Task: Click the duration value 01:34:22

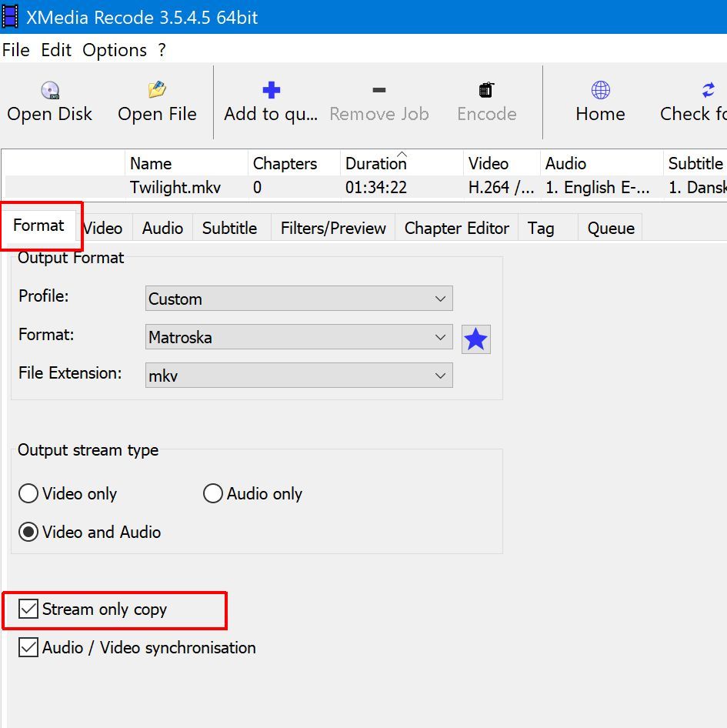Action: [376, 188]
